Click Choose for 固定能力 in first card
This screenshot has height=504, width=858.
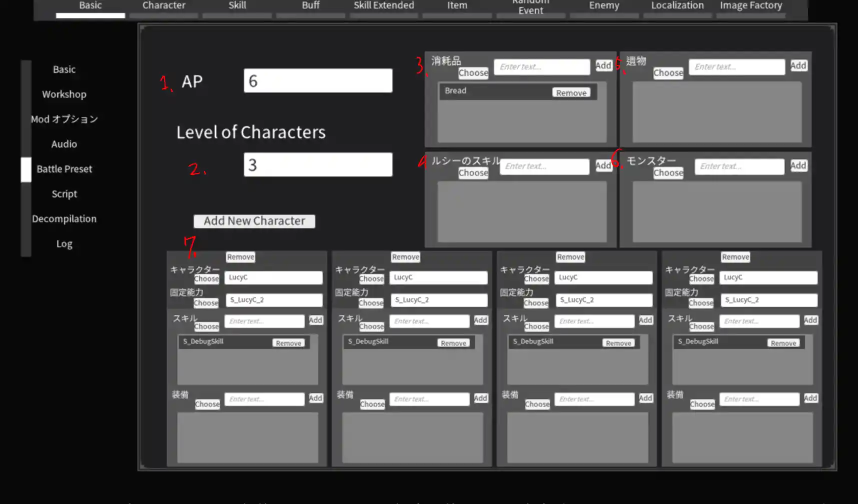pos(206,303)
